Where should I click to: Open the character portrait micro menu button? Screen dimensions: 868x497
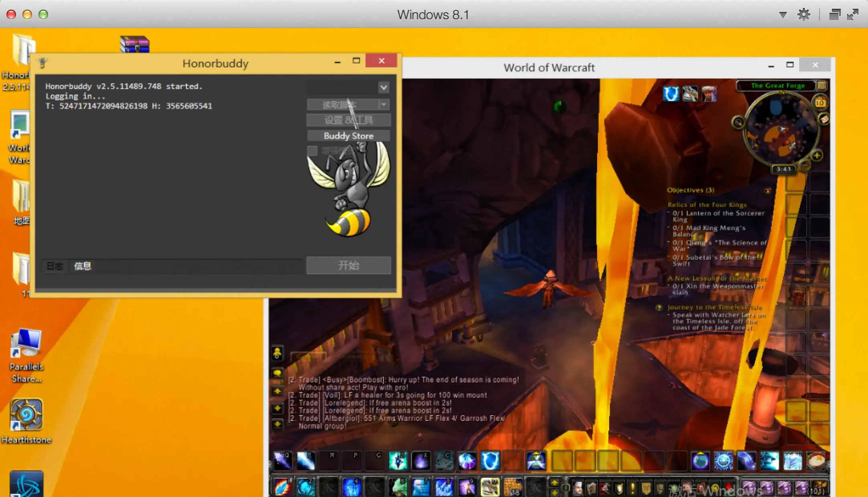tap(578, 488)
